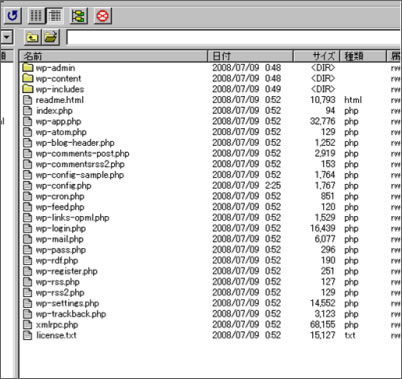The image size is (402, 379).
Task: Click the <DIR> entry for wp-admin
Action: [x=323, y=68]
